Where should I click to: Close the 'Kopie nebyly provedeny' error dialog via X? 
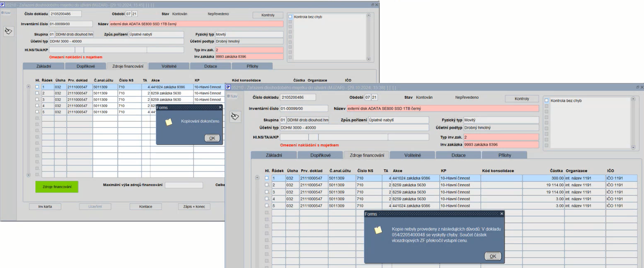501,214
